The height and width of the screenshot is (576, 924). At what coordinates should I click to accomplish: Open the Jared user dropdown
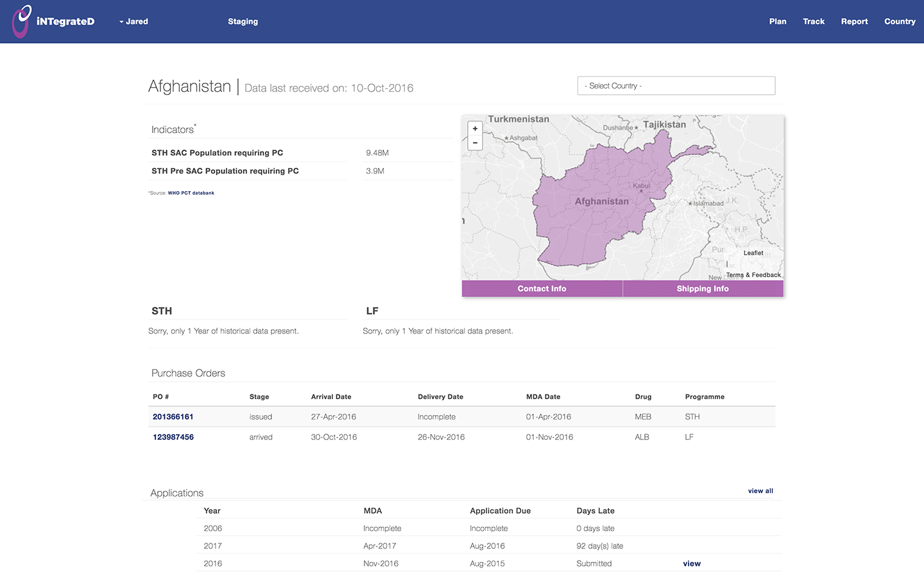(x=133, y=21)
